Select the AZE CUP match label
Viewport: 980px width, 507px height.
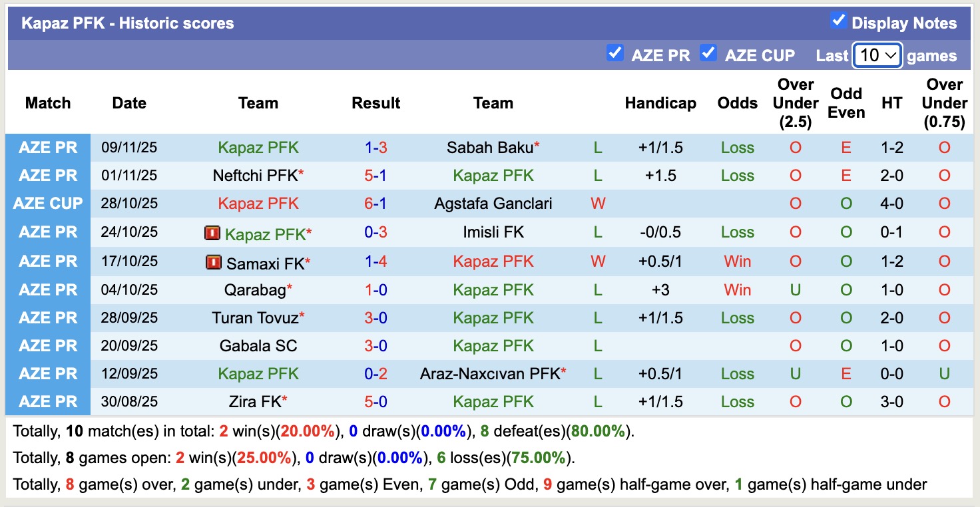pos(48,204)
